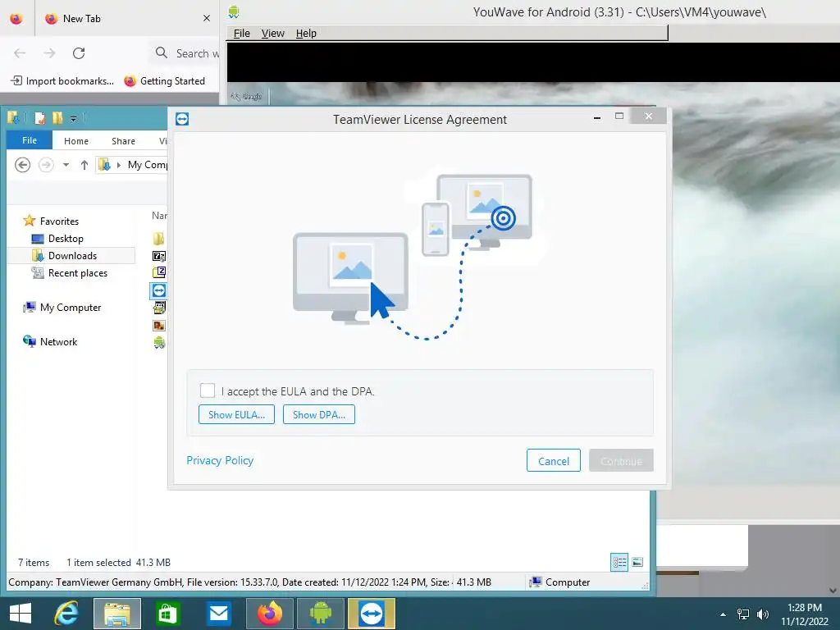Click the Explorer window folder icon in the title bar

tap(13, 117)
